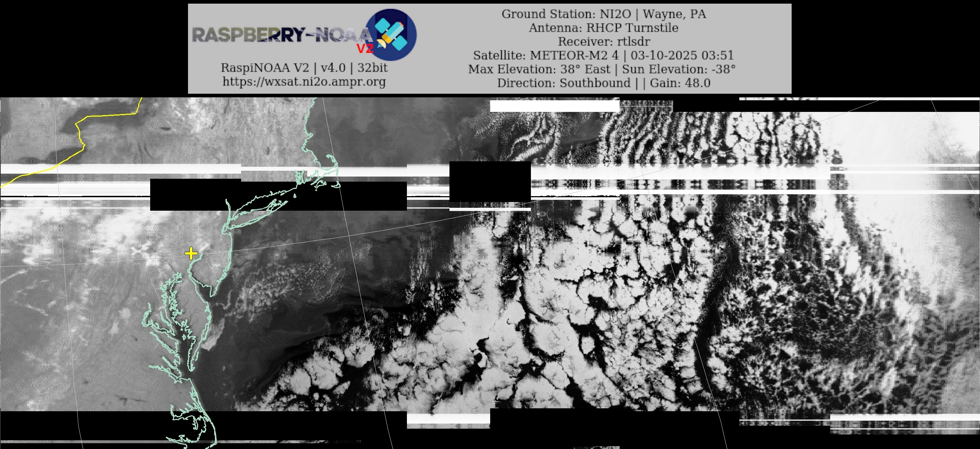Click the Sun Elevation -38° text

tap(678, 69)
